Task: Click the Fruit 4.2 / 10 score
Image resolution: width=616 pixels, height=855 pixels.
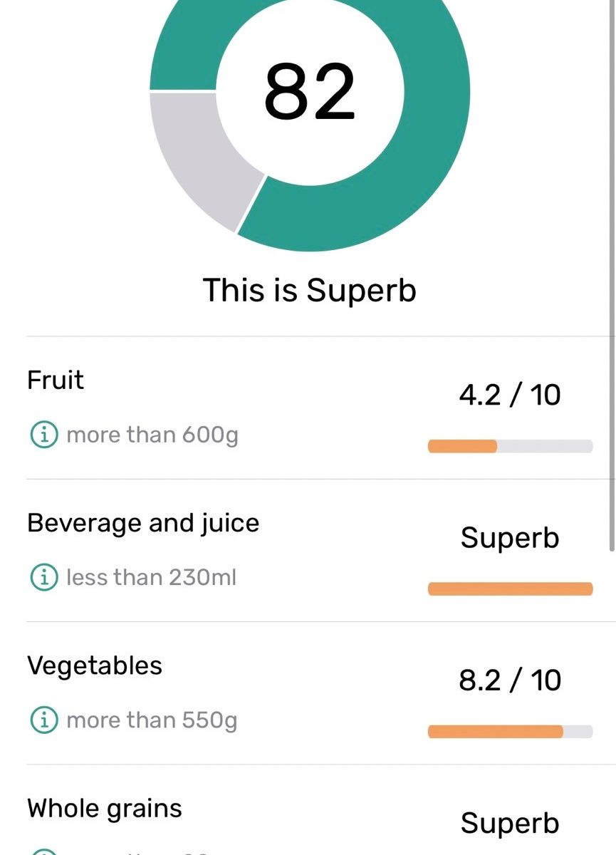Action: [510, 395]
